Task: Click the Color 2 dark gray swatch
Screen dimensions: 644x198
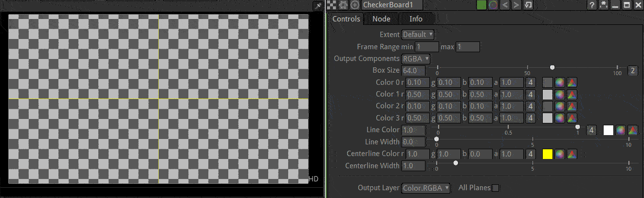Action: point(547,106)
